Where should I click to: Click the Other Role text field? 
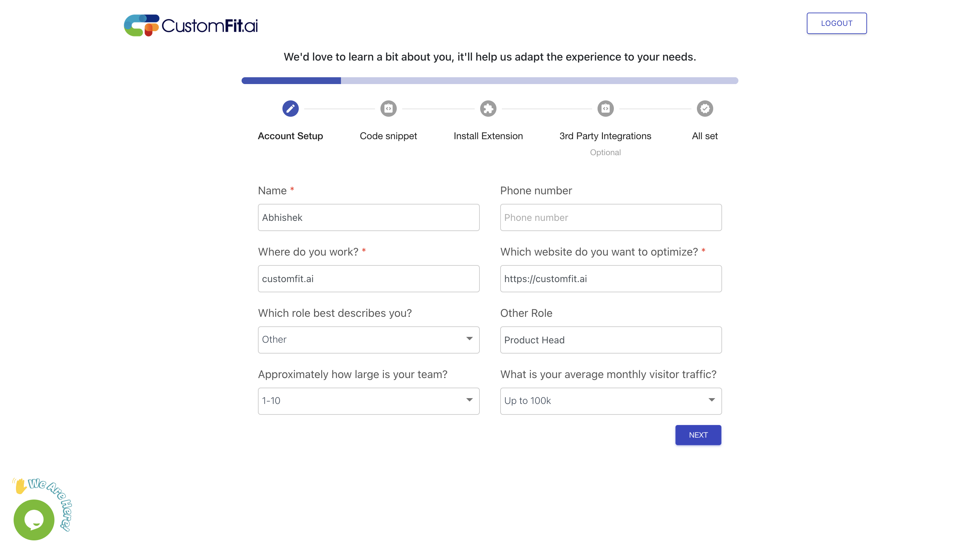(610, 340)
